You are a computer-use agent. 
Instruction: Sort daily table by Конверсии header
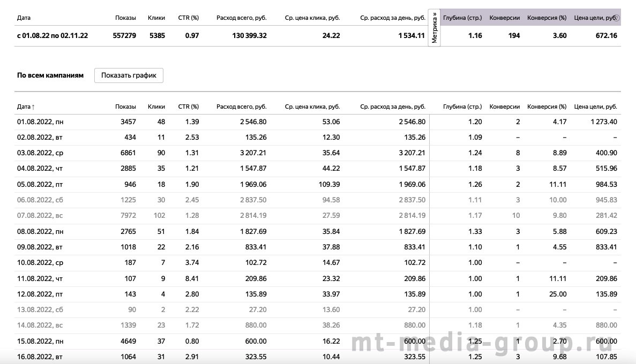pyautogui.click(x=505, y=107)
